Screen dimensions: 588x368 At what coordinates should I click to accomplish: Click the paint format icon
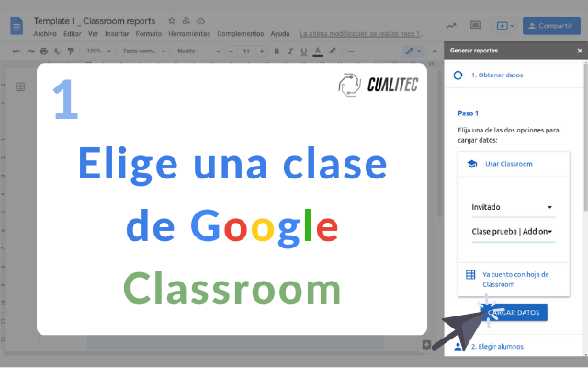tap(71, 52)
